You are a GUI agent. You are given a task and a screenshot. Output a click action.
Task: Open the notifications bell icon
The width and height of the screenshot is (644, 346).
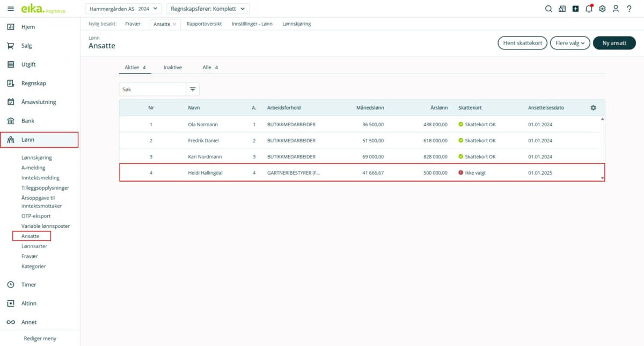(589, 9)
